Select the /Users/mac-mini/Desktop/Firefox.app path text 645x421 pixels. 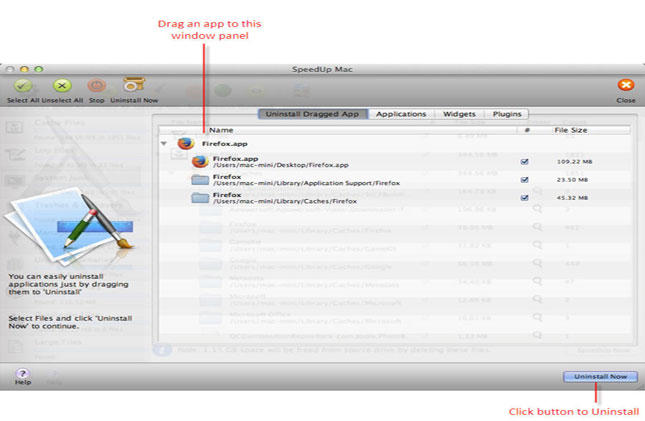pyautogui.click(x=281, y=165)
